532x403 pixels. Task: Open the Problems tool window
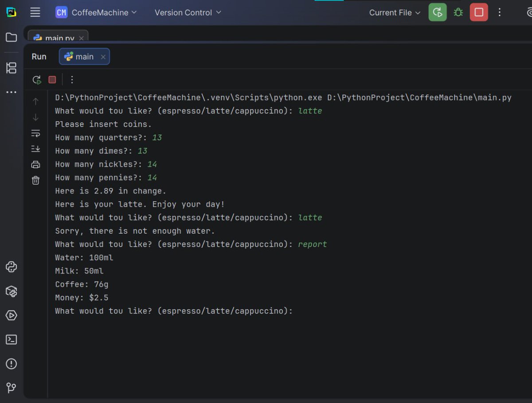[x=11, y=364]
